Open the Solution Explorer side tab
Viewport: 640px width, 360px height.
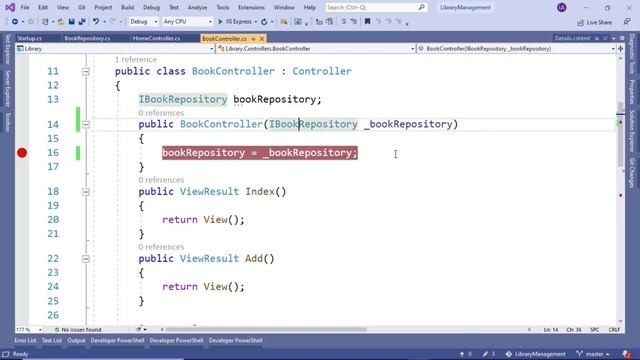pyautogui.click(x=632, y=131)
